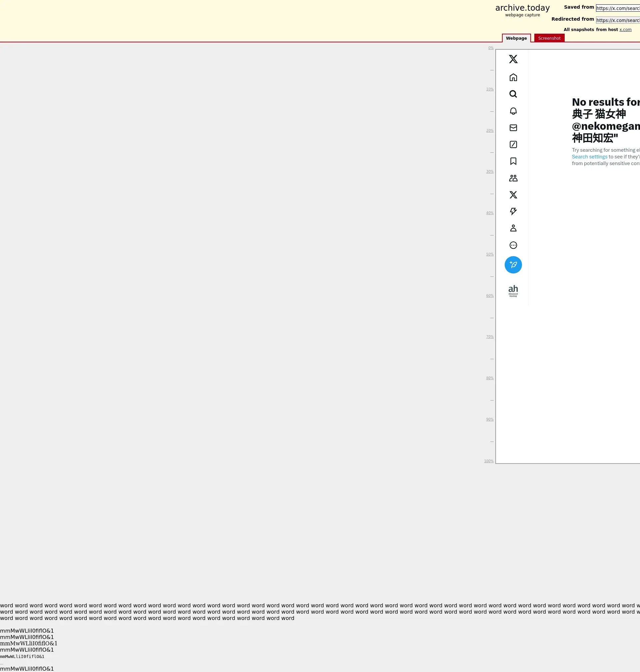Open Premium X icon in sidebar
This screenshot has height=672, width=640.
pyautogui.click(x=513, y=194)
